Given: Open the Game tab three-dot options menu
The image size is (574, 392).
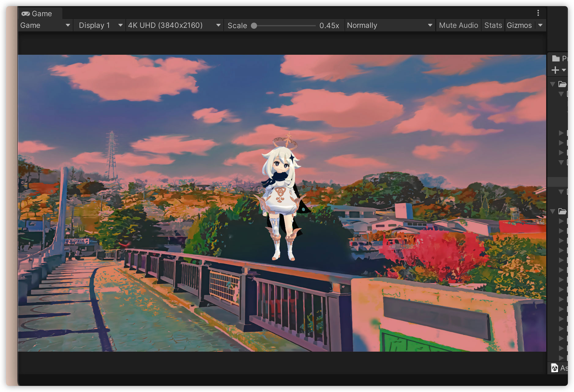Looking at the screenshot, I should 538,13.
